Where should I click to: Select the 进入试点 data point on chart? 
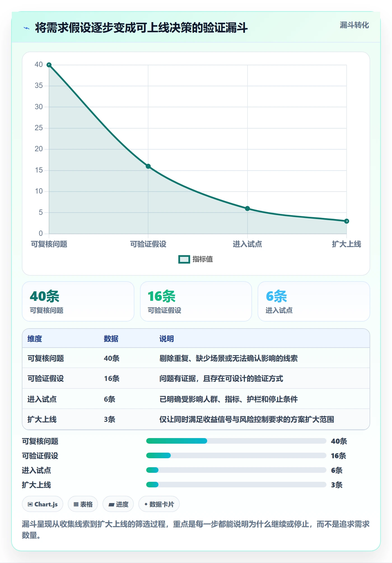[248, 209]
